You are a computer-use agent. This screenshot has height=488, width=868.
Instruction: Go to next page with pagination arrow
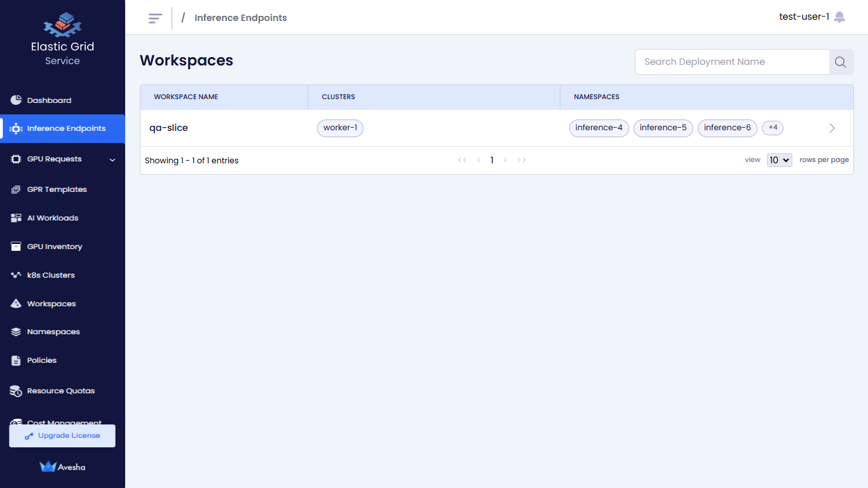click(505, 160)
